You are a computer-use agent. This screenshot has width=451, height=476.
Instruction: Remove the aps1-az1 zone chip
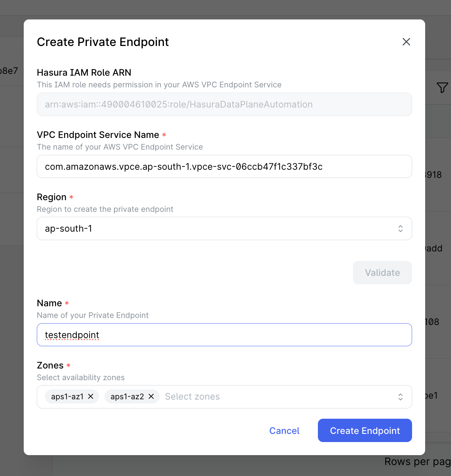click(91, 396)
